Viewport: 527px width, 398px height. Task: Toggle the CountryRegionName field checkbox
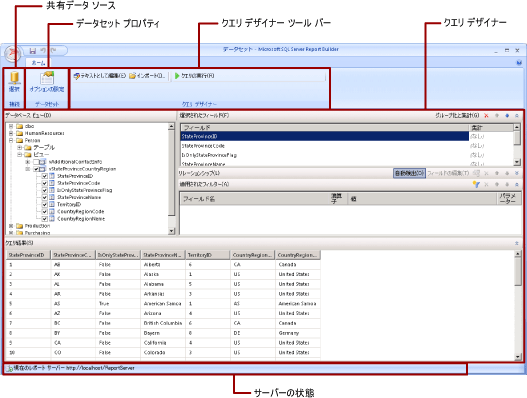point(44,219)
